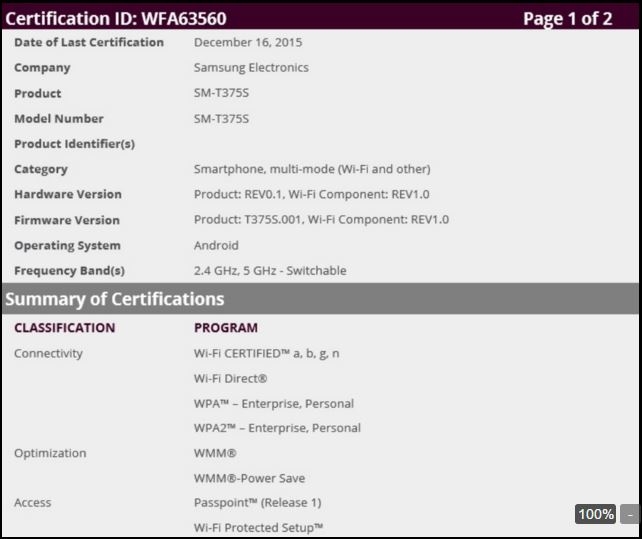Click the 'Wi-Fi Direct' program entry
The image size is (642, 539).
(x=231, y=378)
